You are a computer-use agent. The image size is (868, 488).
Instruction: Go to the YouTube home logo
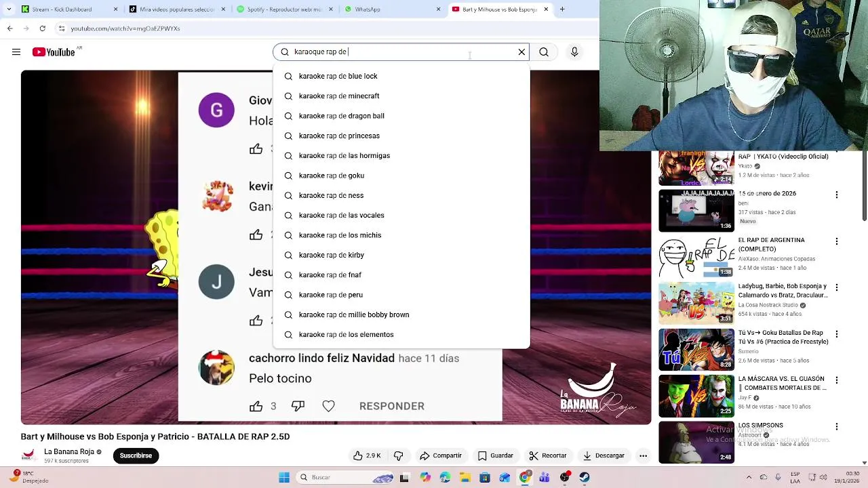point(54,52)
